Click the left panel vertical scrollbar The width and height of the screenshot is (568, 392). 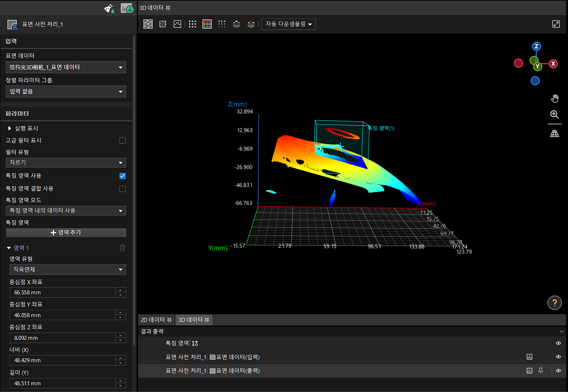coord(134,190)
